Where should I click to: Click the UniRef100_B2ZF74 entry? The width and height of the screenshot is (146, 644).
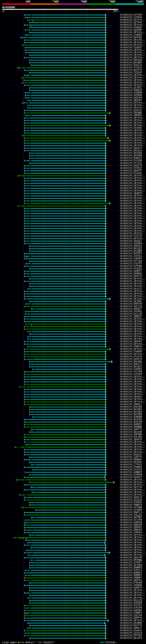[131, 70]
